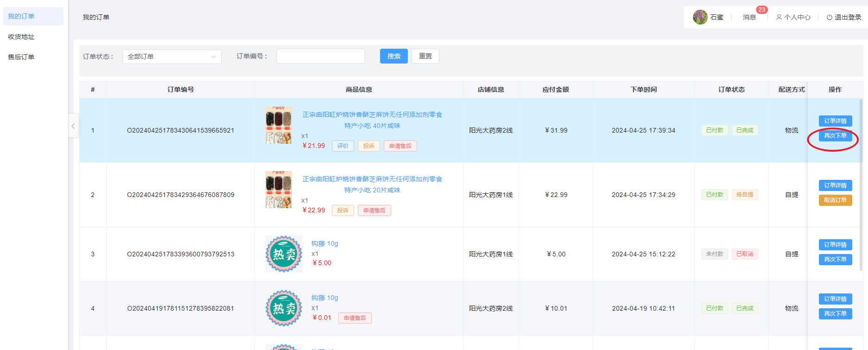Click order number O202404251783429364676087809
Viewport: 868px width, 350px height.
point(181,195)
